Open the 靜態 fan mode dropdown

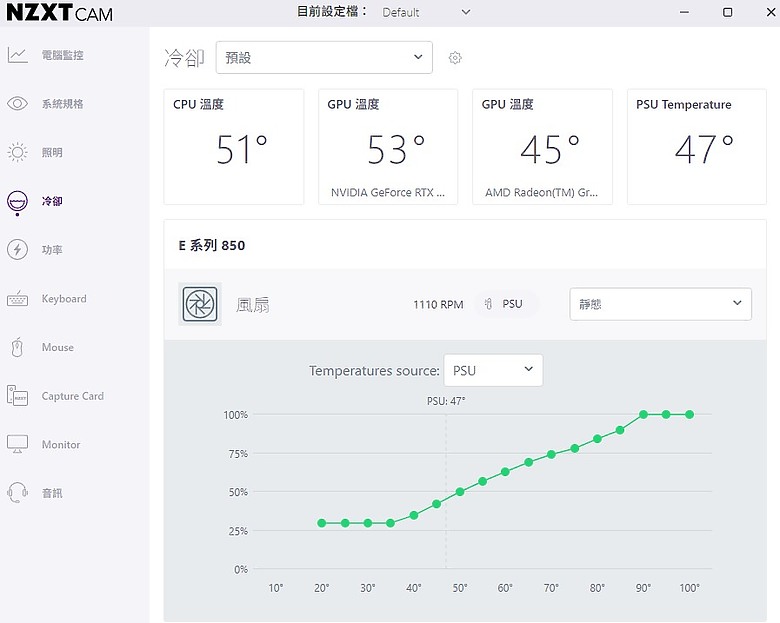660,304
